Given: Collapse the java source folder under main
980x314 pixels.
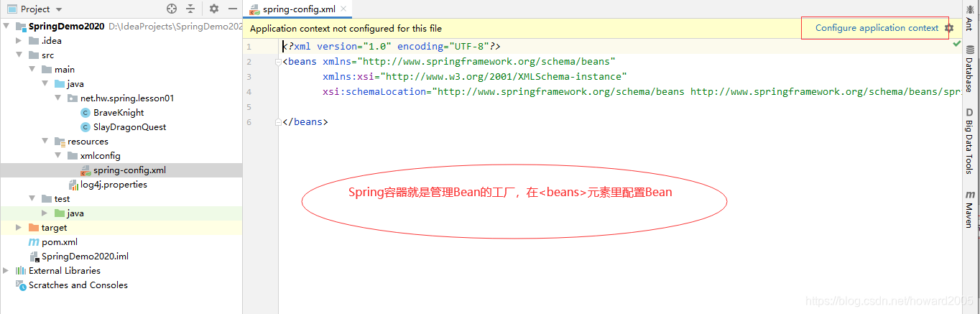Looking at the screenshot, I should (x=46, y=84).
